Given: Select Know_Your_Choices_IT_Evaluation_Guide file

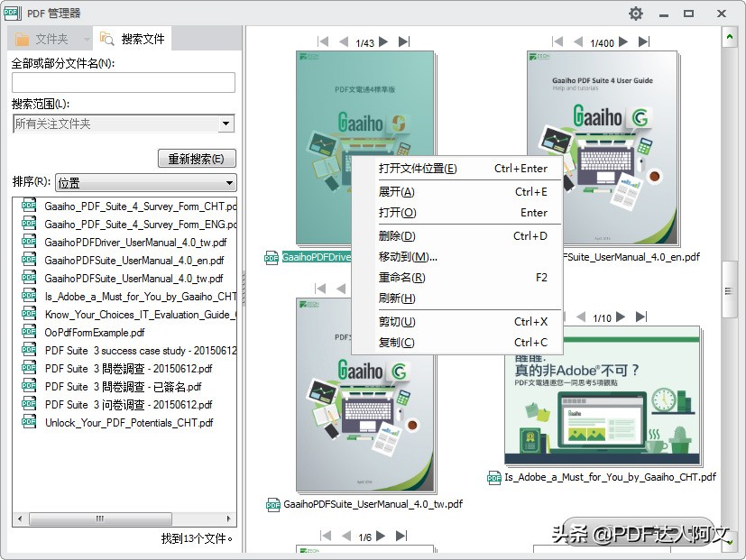Looking at the screenshot, I should 141,315.
